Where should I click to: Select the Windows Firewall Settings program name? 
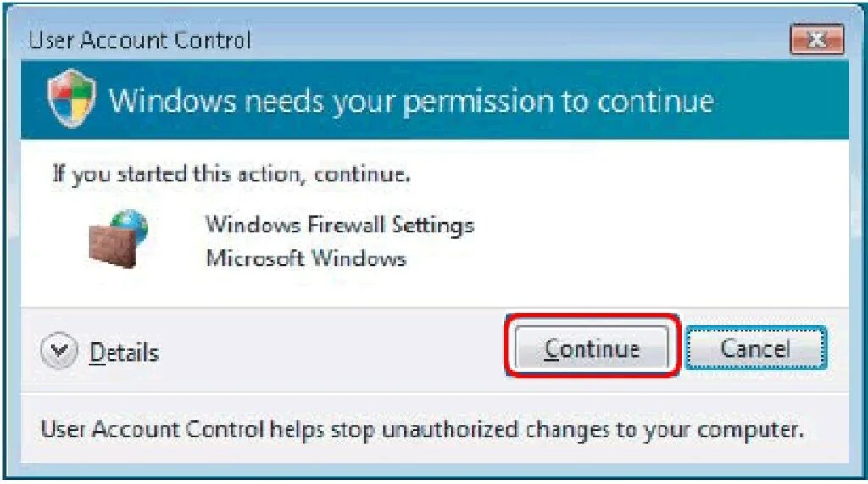click(x=339, y=225)
